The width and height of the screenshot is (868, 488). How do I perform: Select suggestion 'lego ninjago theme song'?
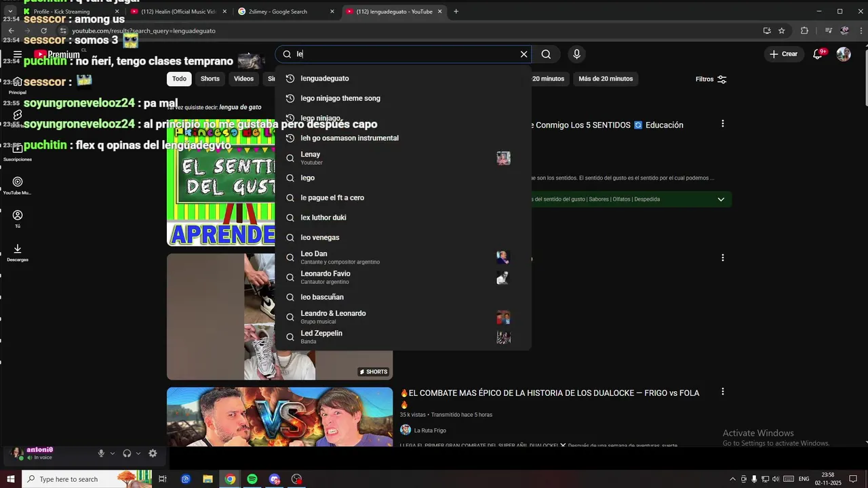(403, 98)
